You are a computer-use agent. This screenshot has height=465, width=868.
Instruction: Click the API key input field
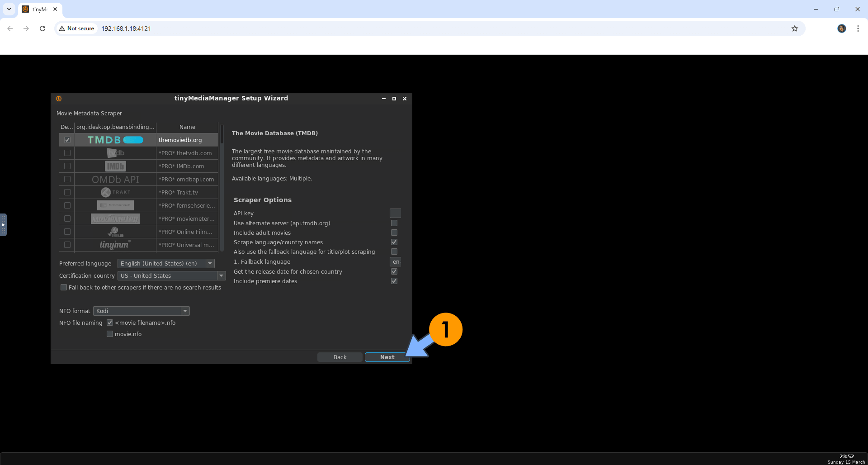coord(395,213)
